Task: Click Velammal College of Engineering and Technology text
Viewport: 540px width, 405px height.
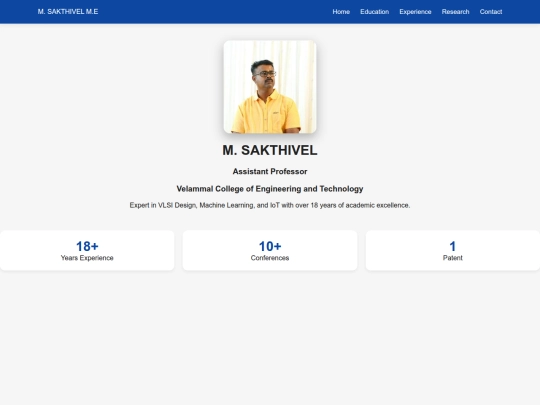Action: 270,189
